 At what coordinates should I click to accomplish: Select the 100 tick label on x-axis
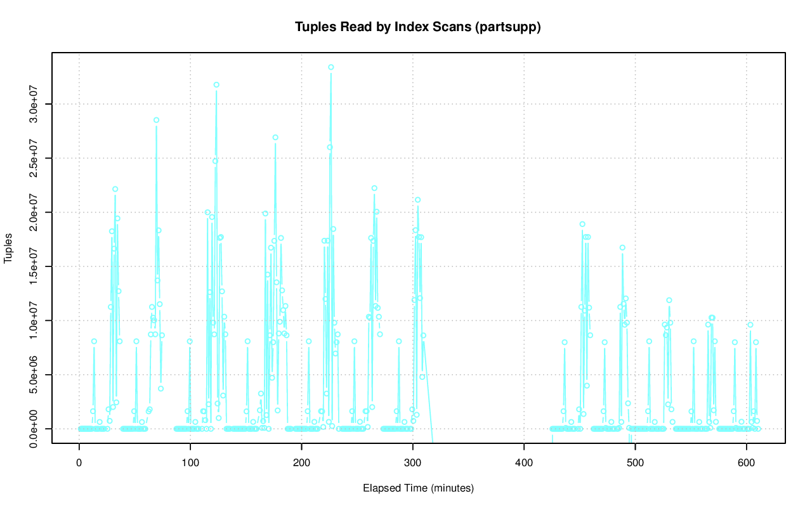coord(190,462)
